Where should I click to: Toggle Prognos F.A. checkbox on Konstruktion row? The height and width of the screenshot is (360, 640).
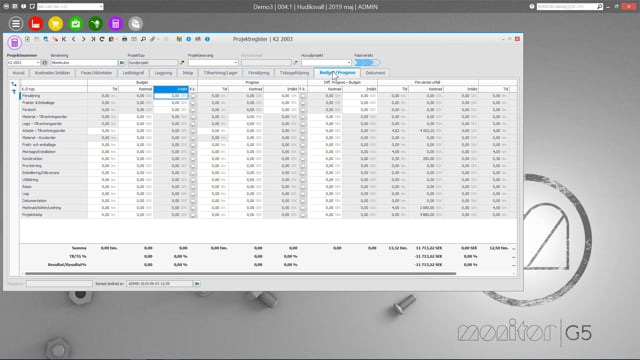click(x=302, y=159)
